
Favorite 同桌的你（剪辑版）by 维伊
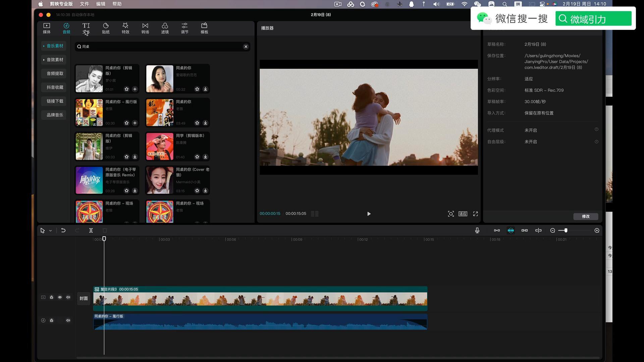click(126, 157)
